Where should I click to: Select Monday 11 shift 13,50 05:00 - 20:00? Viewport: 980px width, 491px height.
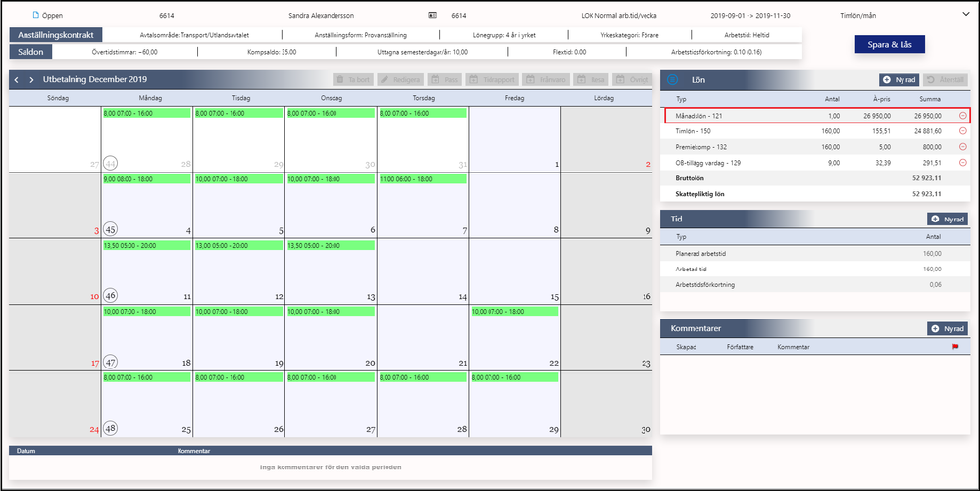[146, 245]
